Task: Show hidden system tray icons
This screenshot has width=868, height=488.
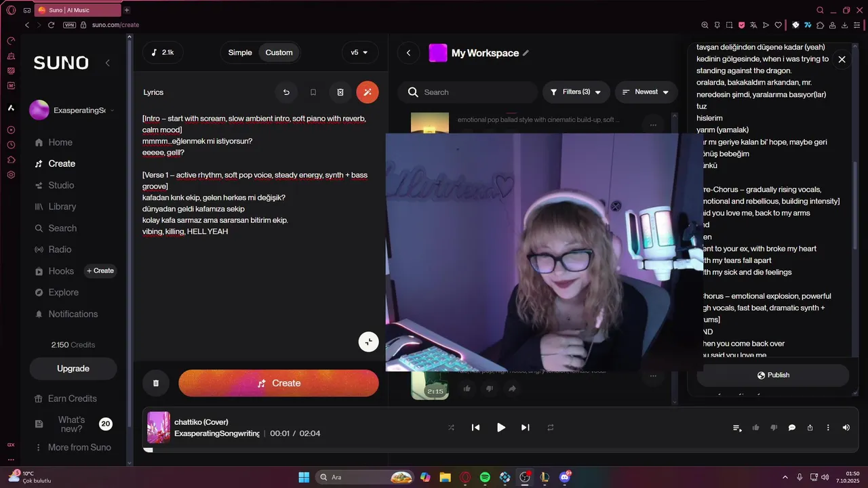Action: point(785,477)
